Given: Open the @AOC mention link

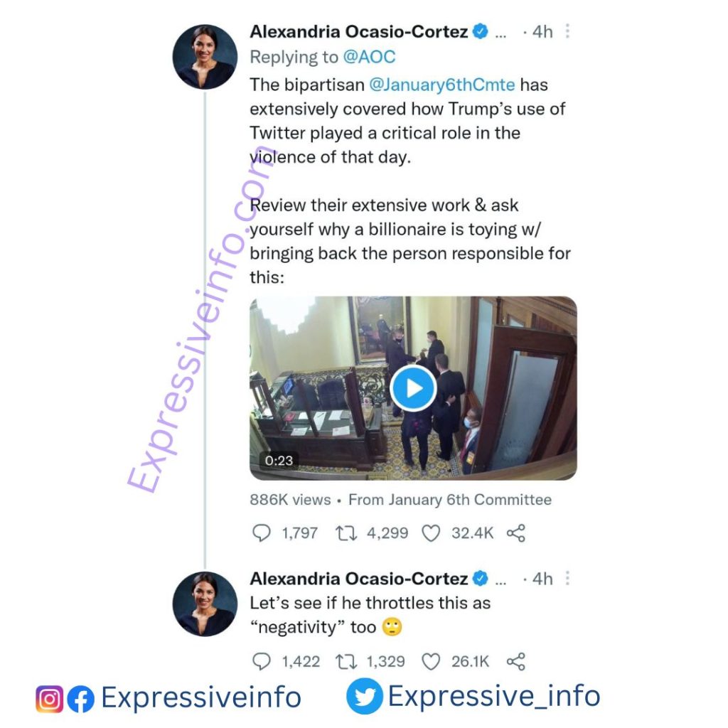Looking at the screenshot, I should click(x=369, y=57).
